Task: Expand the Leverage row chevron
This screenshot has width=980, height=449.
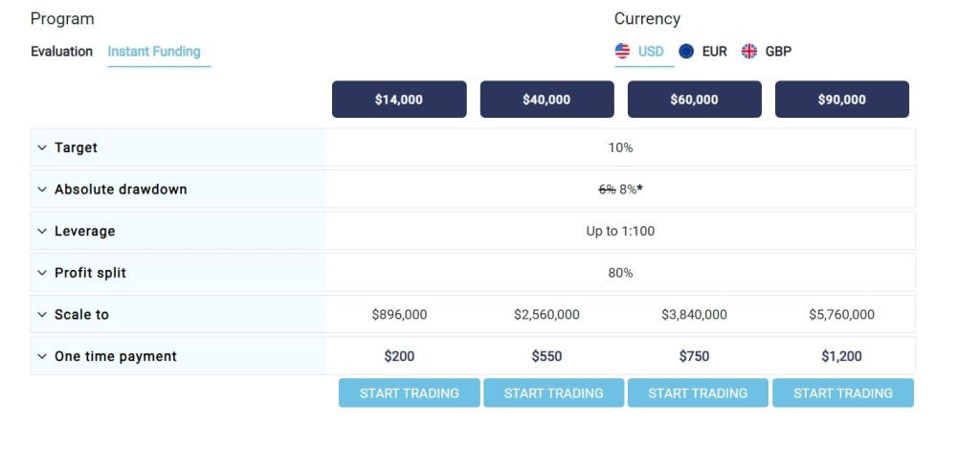Action: point(42,231)
